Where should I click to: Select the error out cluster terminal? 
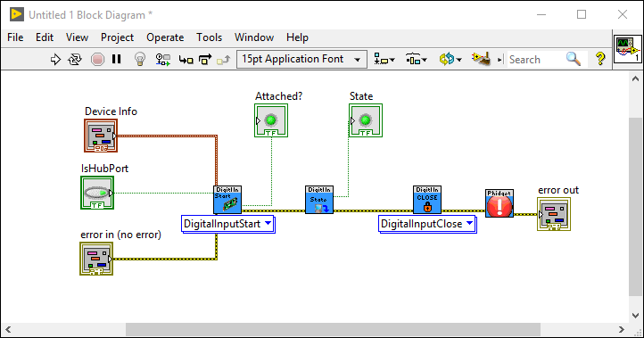coord(554,214)
